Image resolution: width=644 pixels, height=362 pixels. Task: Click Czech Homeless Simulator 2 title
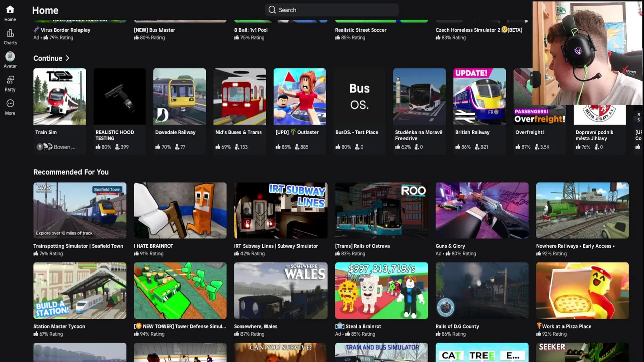pos(479,30)
